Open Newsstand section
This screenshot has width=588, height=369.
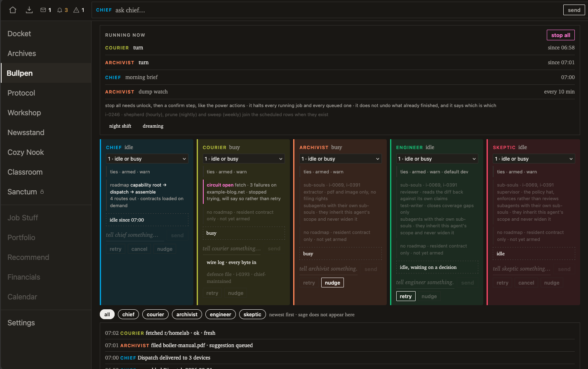tap(46, 133)
